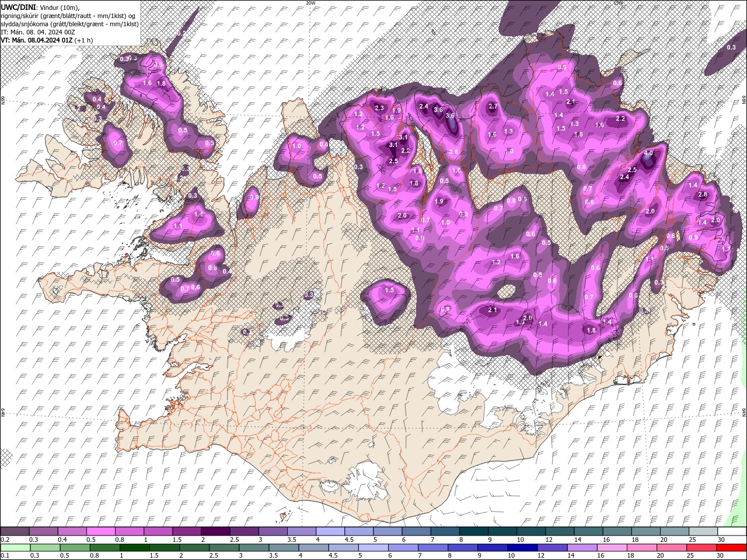Click the '0.2' label in the snow legend
This screenshot has width=747, height=560.
click(x=5, y=540)
